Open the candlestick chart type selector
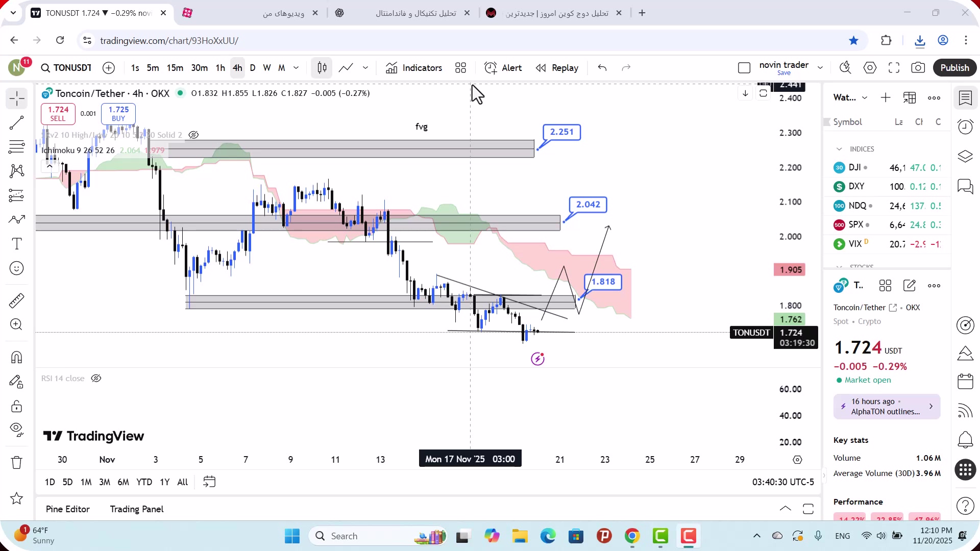 pyautogui.click(x=322, y=68)
